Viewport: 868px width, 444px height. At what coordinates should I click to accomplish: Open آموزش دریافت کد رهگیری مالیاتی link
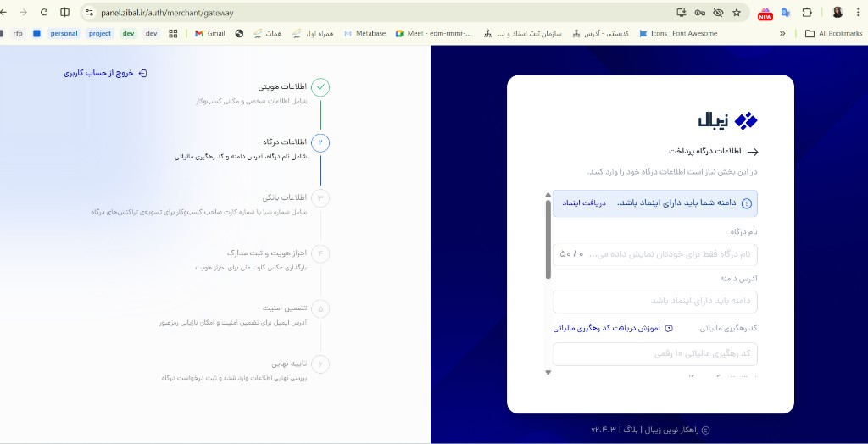point(607,328)
